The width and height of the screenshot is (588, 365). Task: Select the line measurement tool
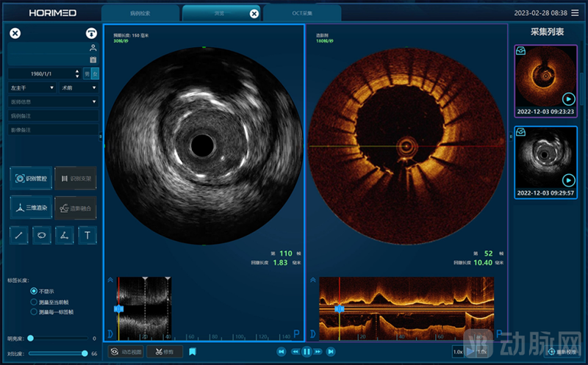tap(20, 236)
